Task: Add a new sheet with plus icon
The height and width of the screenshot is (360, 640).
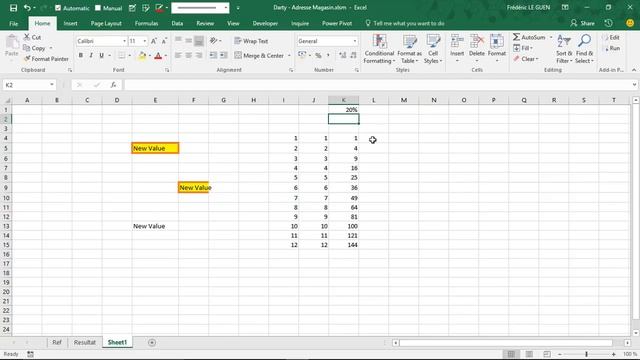Action: coord(152,342)
